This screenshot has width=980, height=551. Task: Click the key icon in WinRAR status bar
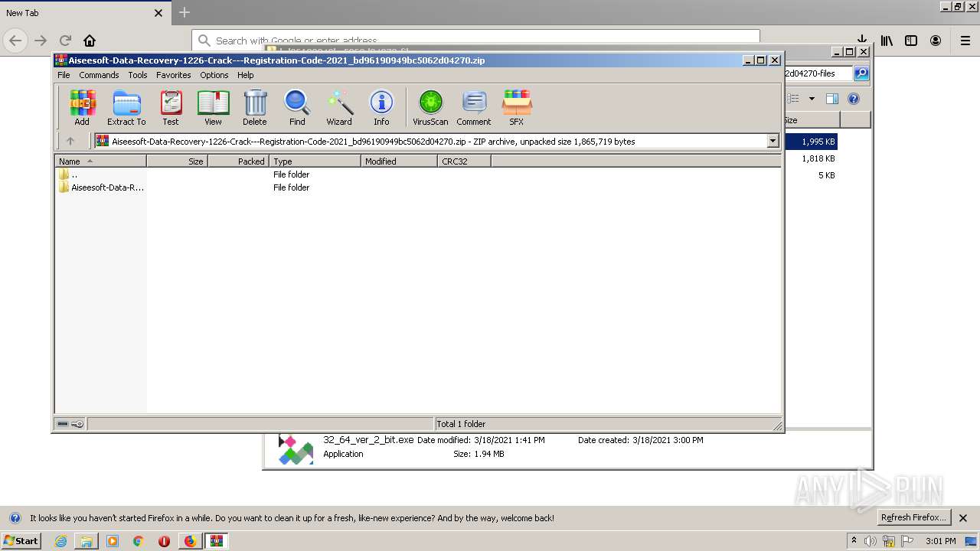click(x=77, y=424)
